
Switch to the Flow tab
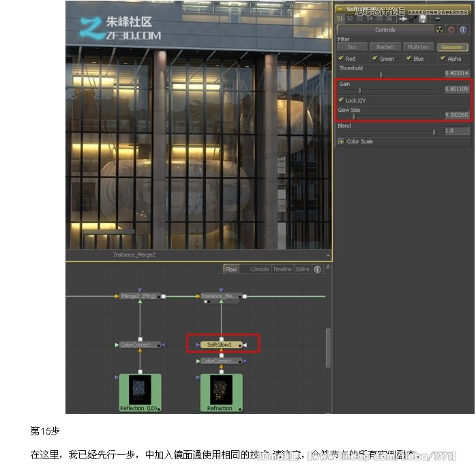click(x=231, y=269)
